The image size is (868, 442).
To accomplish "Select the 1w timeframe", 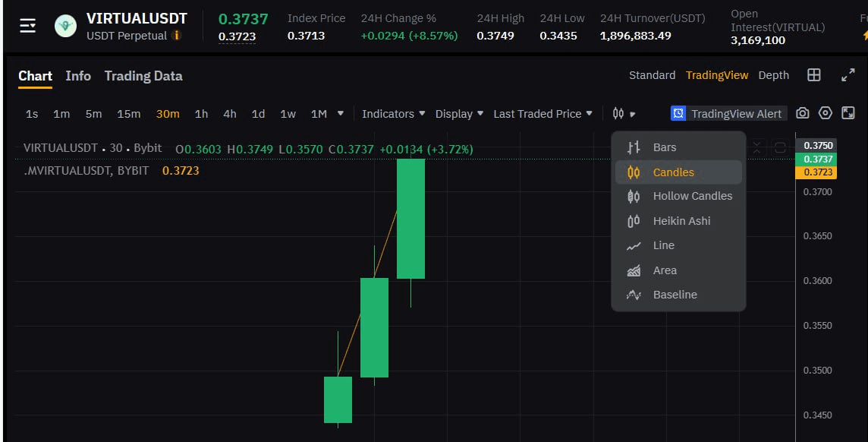I will point(288,114).
